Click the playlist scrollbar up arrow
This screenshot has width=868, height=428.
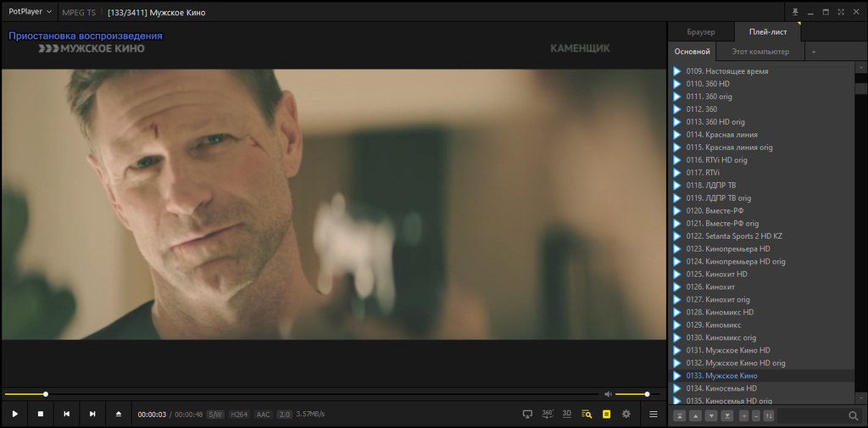(861, 67)
